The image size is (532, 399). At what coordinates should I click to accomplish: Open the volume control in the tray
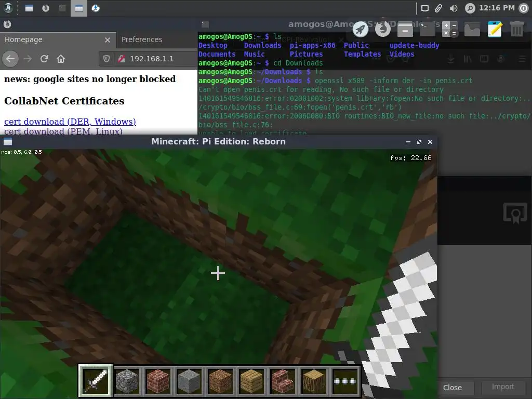(x=453, y=8)
